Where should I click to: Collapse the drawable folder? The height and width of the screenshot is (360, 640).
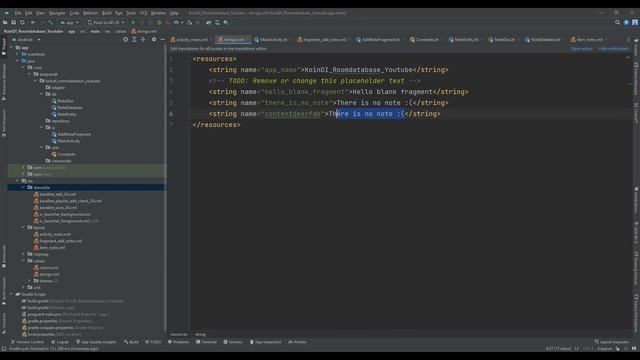pyautogui.click(x=24, y=187)
